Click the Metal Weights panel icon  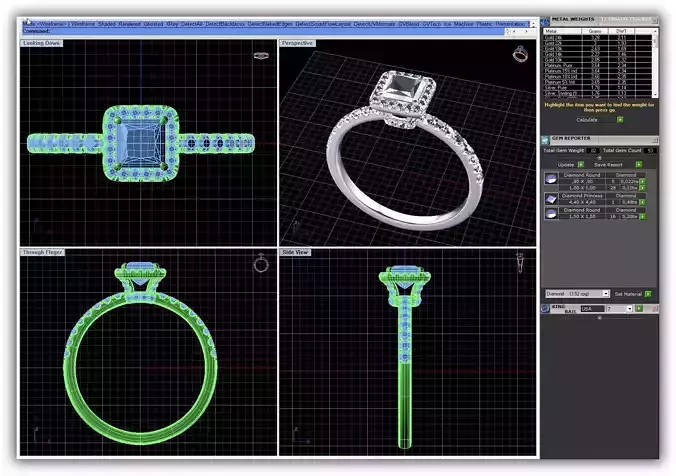545,21
